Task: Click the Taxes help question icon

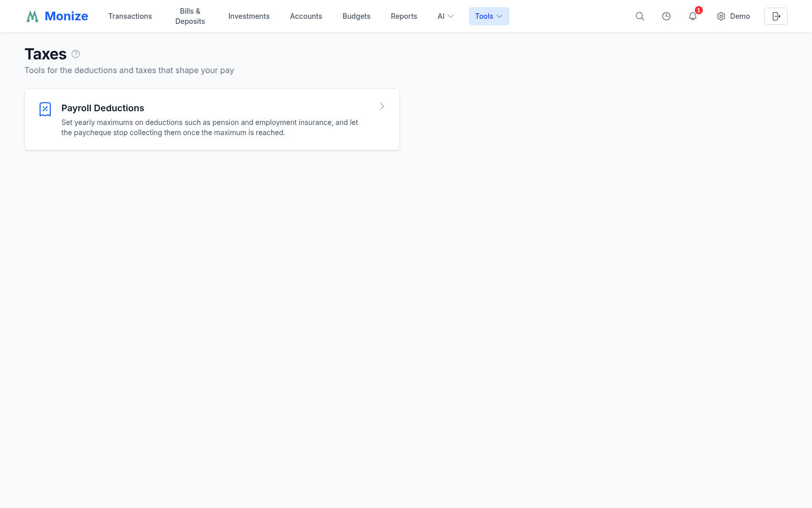Action: pos(76,54)
